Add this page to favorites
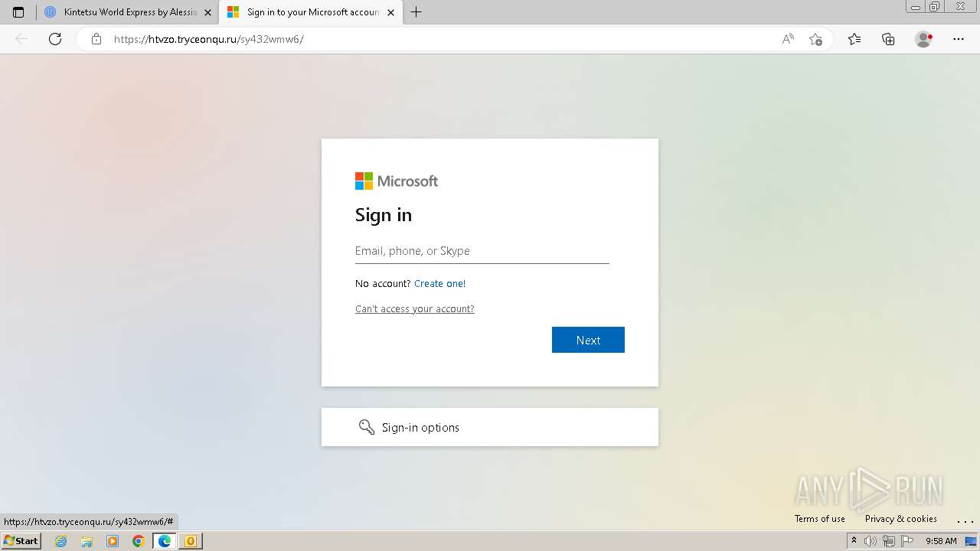This screenshot has width=980, height=551. pos(816,39)
